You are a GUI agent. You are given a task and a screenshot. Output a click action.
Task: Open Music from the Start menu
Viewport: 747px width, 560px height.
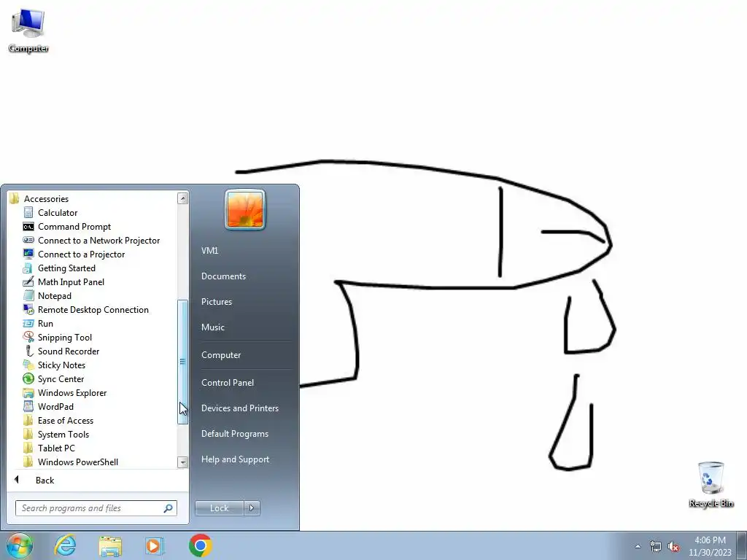pyautogui.click(x=212, y=327)
